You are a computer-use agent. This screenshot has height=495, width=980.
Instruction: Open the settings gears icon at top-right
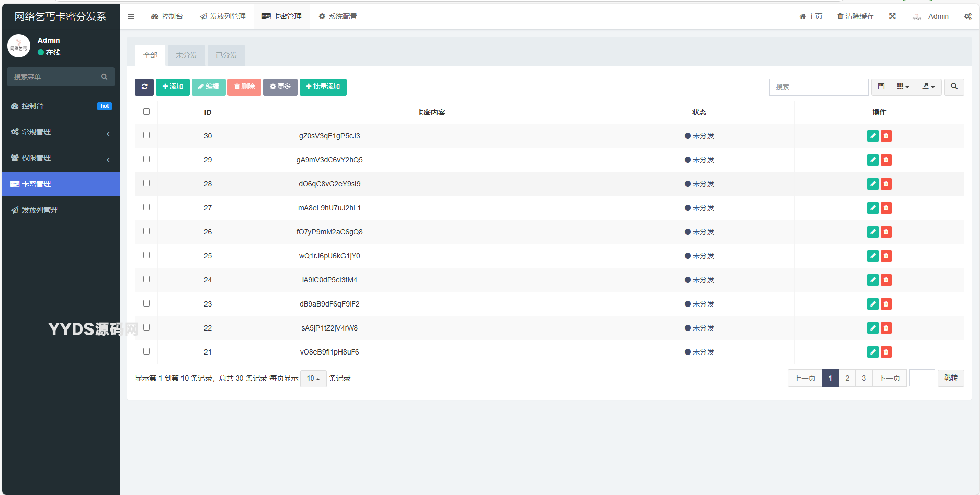[968, 16]
